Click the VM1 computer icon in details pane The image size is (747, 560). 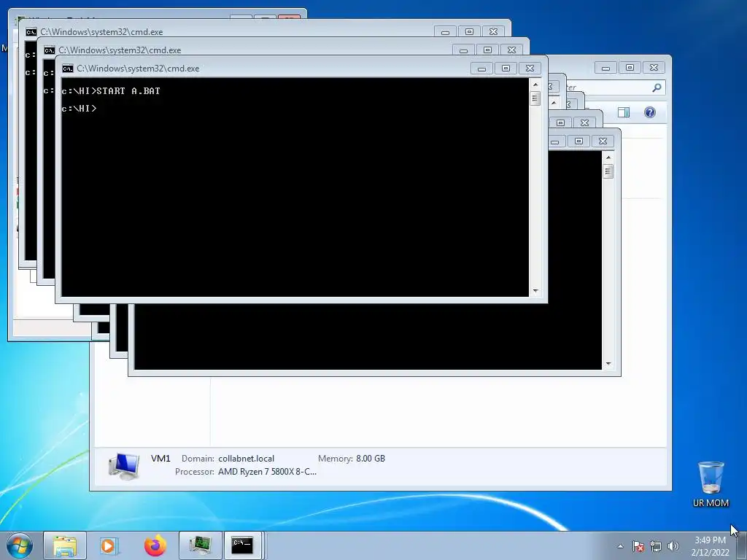pos(124,465)
